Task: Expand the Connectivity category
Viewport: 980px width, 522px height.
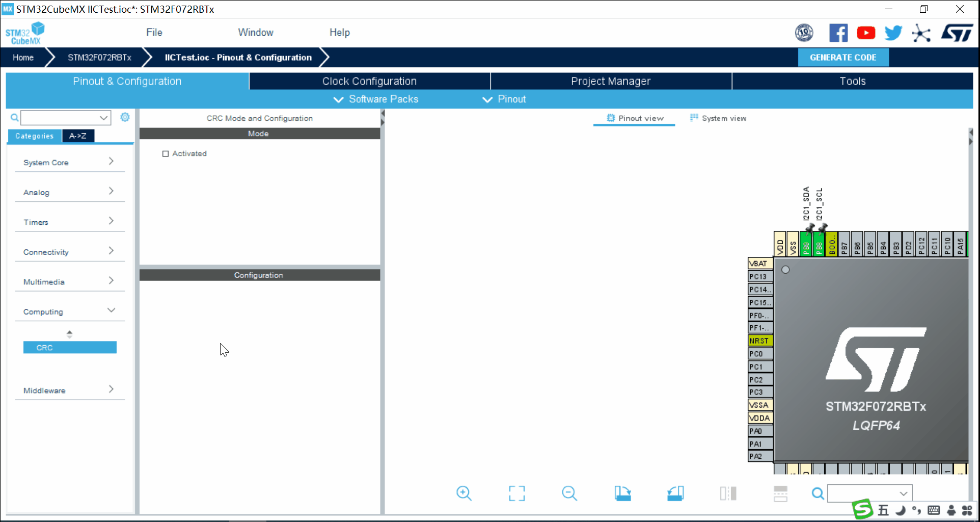Action: coord(70,252)
